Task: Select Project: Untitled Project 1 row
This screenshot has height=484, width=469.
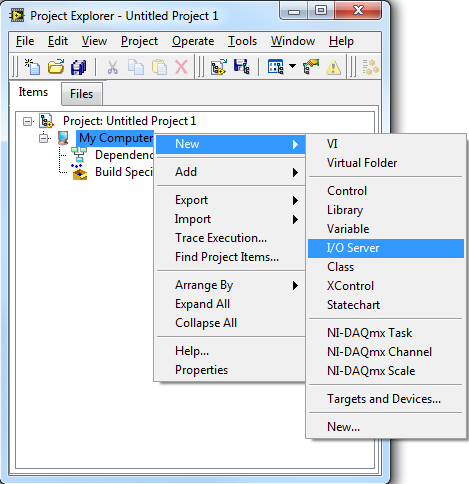Action: click(130, 121)
